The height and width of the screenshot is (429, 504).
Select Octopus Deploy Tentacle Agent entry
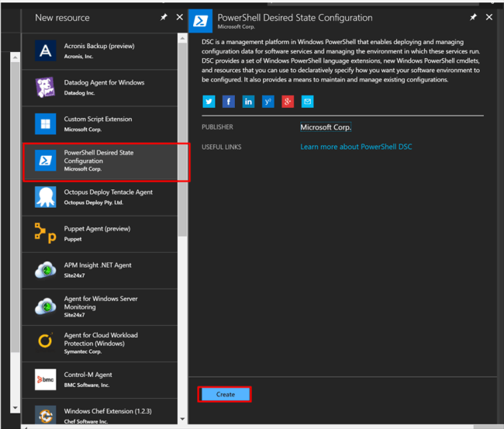click(x=100, y=197)
